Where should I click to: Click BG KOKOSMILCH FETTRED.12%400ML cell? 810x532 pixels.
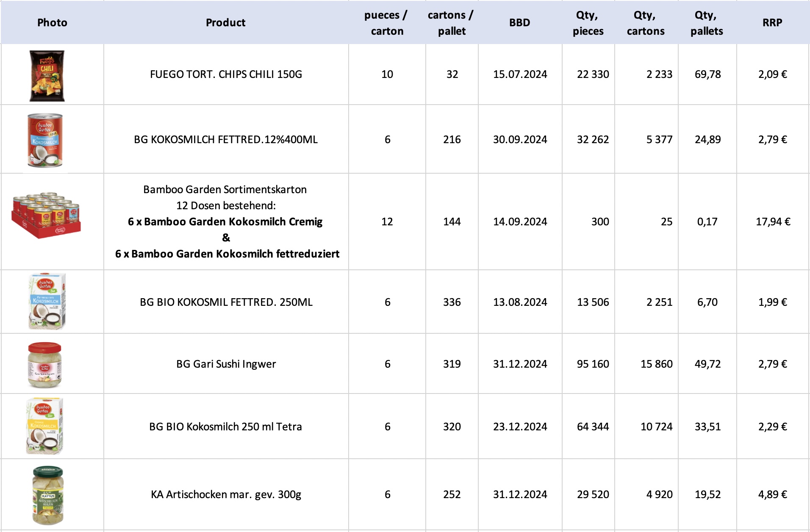tap(226, 139)
